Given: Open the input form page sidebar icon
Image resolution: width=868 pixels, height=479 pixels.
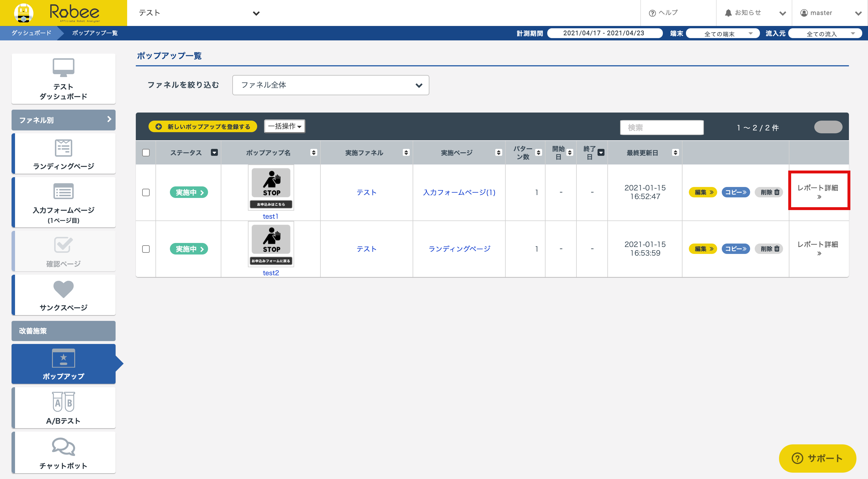Looking at the screenshot, I should pos(63,192).
